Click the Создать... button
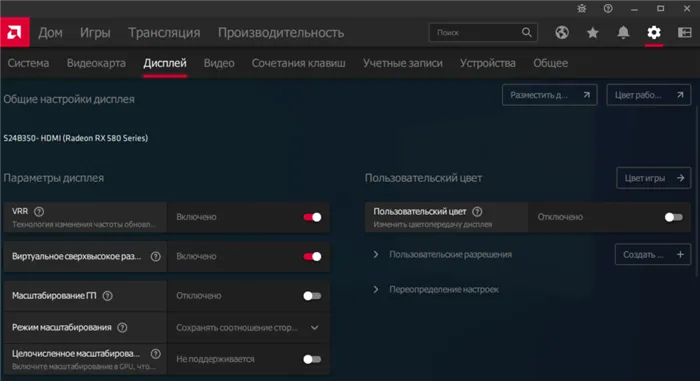 tap(653, 254)
